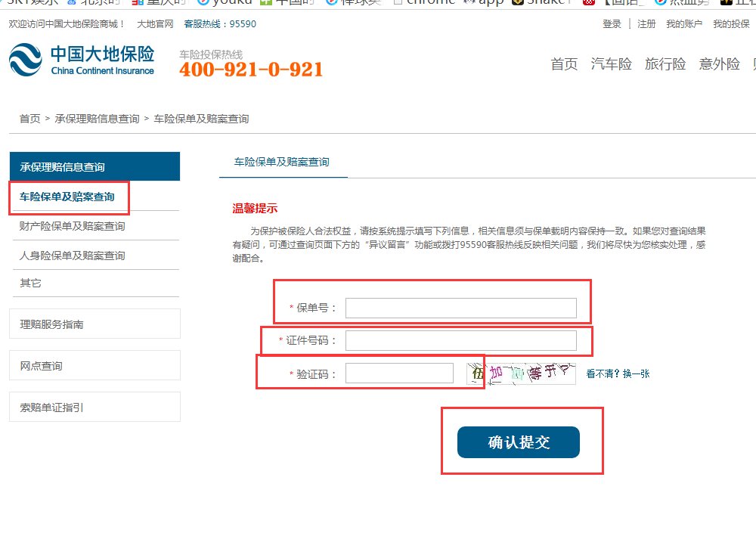Click the China Continent Insurance logo

point(82,60)
